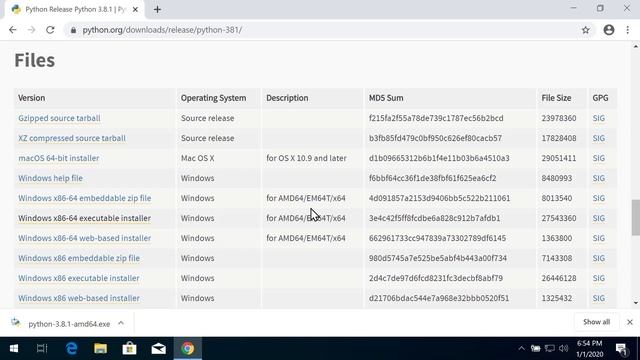Open Windows x86 web-based installer link
Viewport: 640px width, 360px height.
coord(79,298)
